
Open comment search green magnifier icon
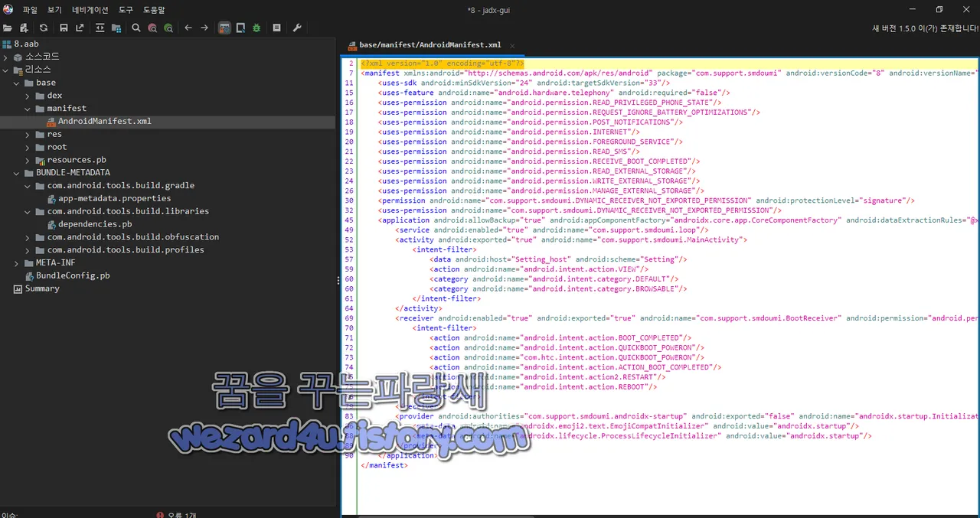(x=168, y=28)
